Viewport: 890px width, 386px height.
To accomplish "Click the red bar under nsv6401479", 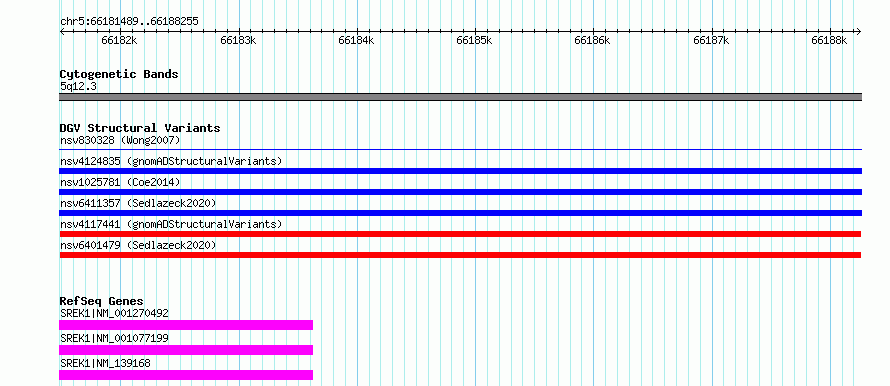I will coord(460,255).
